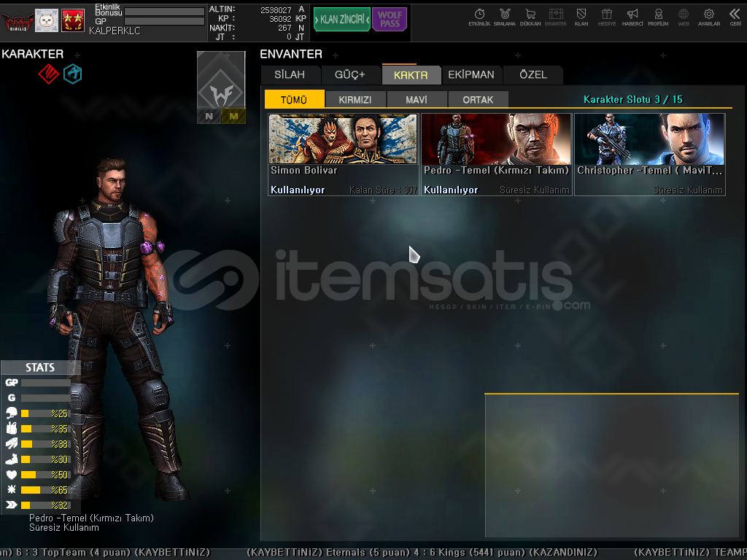Open the Haberci megaphone icon
Image resolution: width=747 pixels, height=560 pixels.
coord(632,17)
